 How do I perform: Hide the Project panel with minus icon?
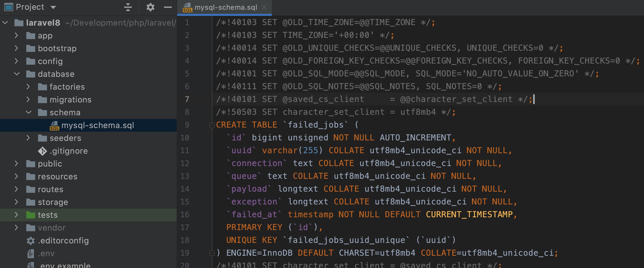[168, 7]
